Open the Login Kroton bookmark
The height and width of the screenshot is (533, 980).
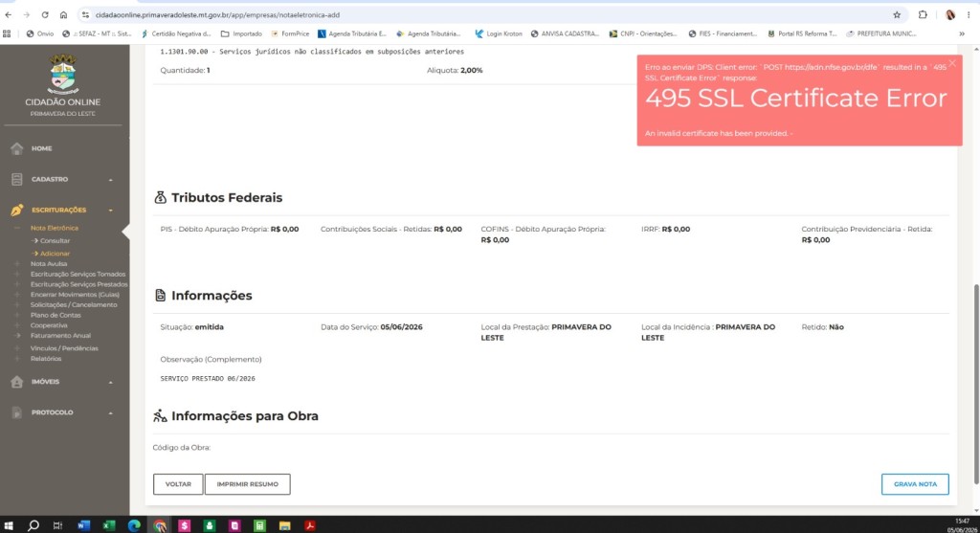click(x=498, y=33)
